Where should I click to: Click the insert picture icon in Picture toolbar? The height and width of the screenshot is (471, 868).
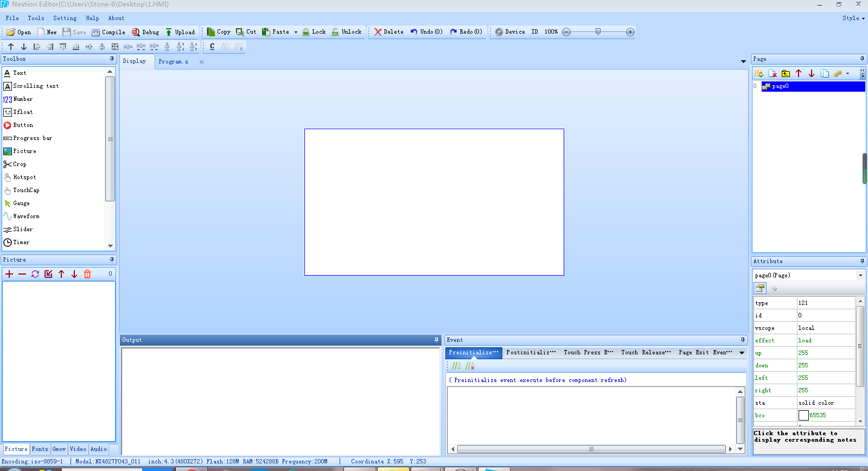pos(48,274)
